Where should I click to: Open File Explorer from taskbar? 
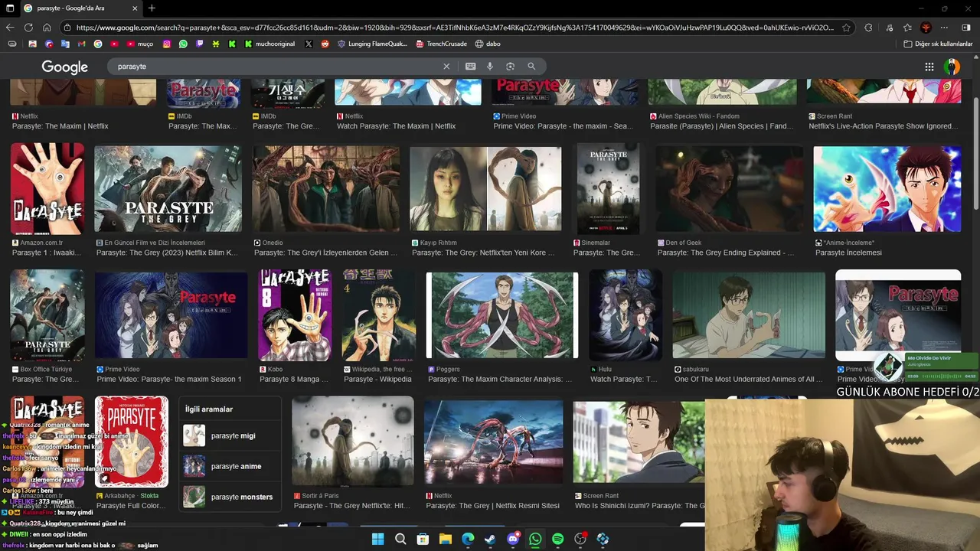pos(446,539)
